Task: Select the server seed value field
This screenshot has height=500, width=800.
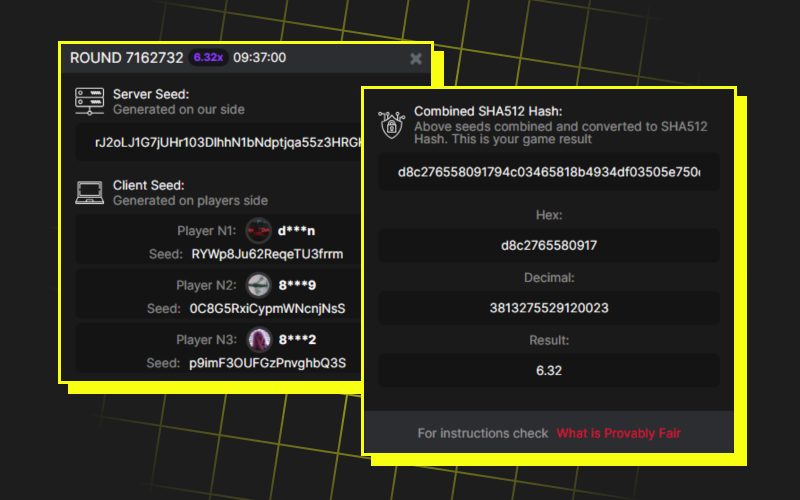Action: tap(219, 142)
